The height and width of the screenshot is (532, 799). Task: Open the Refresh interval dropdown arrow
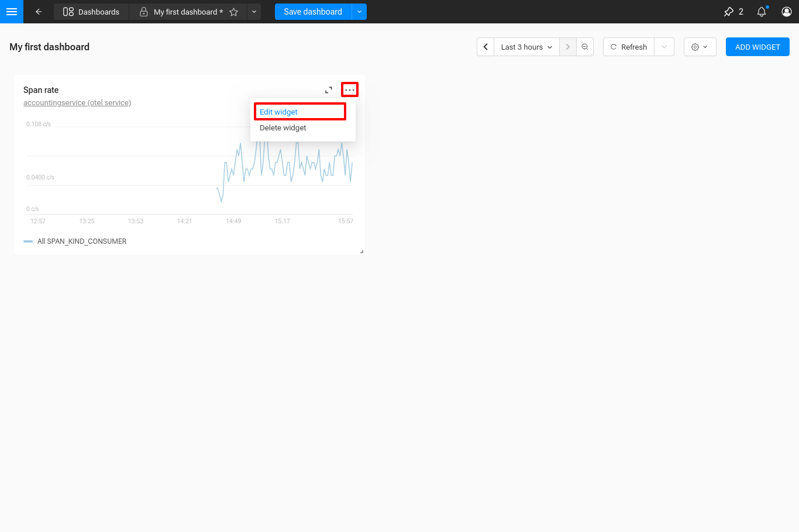pos(664,47)
